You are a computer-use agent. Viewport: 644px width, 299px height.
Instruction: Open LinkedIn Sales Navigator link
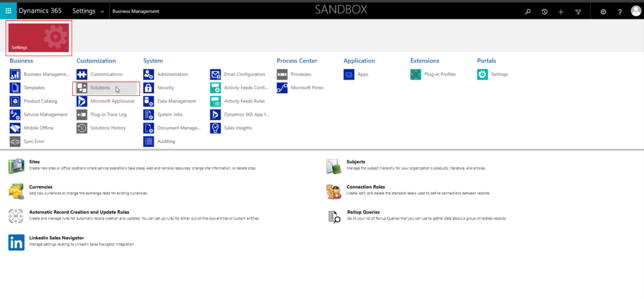click(56, 238)
